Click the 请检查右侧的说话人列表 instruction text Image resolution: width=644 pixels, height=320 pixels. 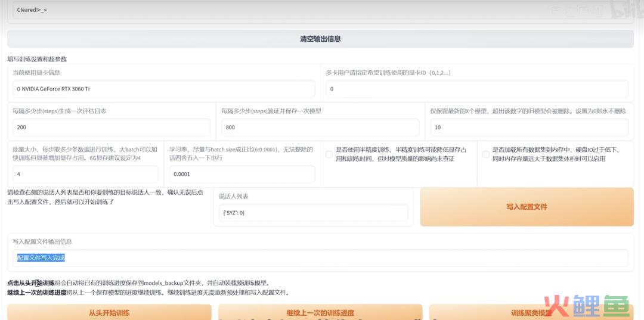(105, 197)
